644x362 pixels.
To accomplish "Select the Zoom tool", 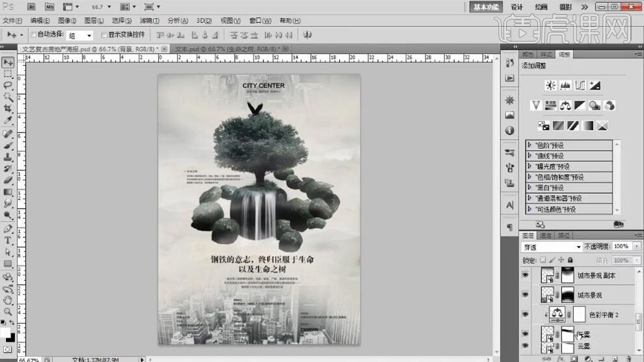I will coord(8,312).
